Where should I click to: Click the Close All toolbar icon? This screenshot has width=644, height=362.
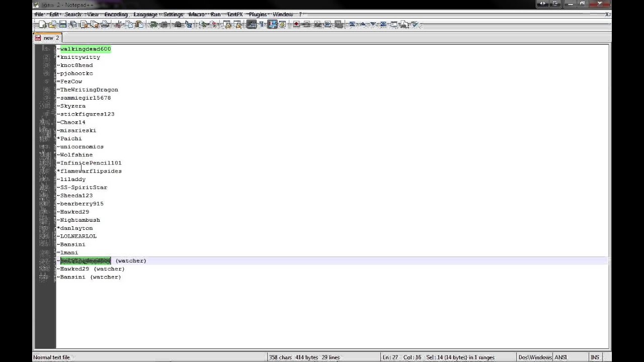pyautogui.click(x=94, y=24)
